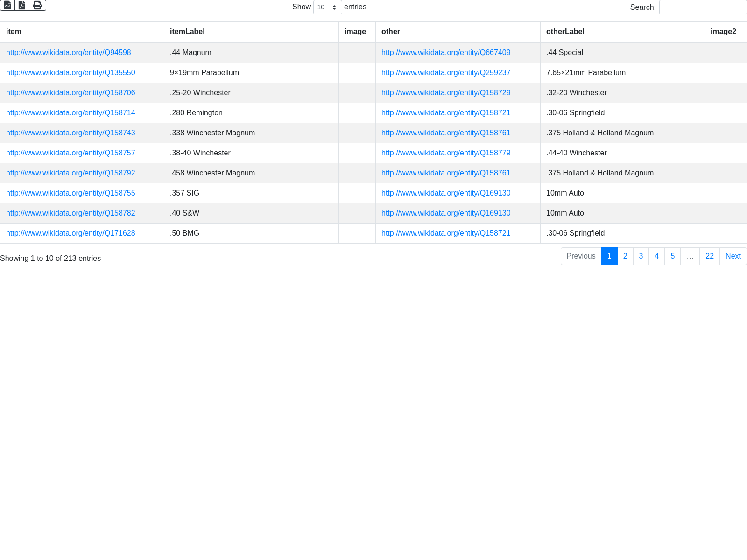
Task: Select the .38-40 Winchester cell
Action: [251, 153]
